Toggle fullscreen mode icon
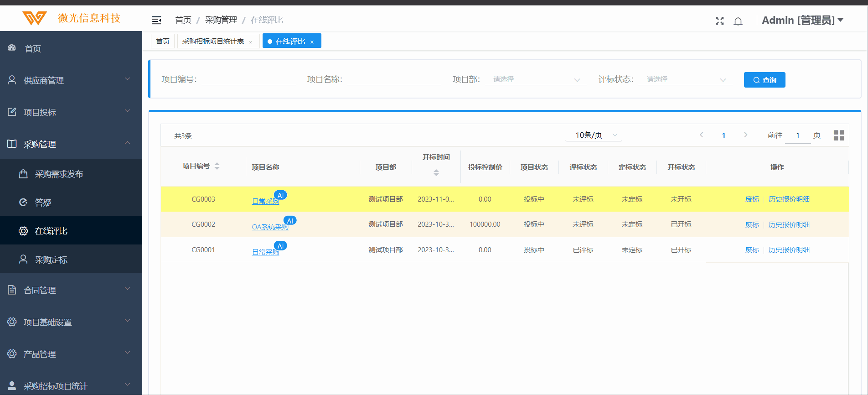Screen dimensions: 868x395 pyautogui.click(x=719, y=21)
